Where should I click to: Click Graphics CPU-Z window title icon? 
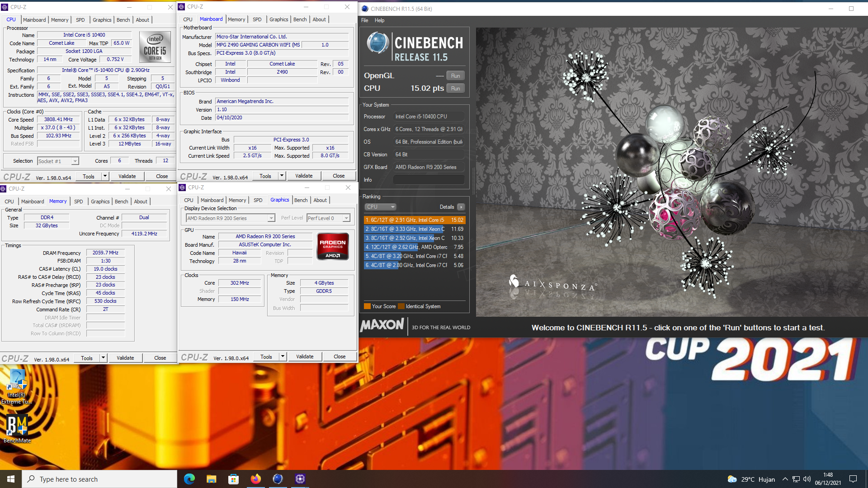tap(183, 188)
